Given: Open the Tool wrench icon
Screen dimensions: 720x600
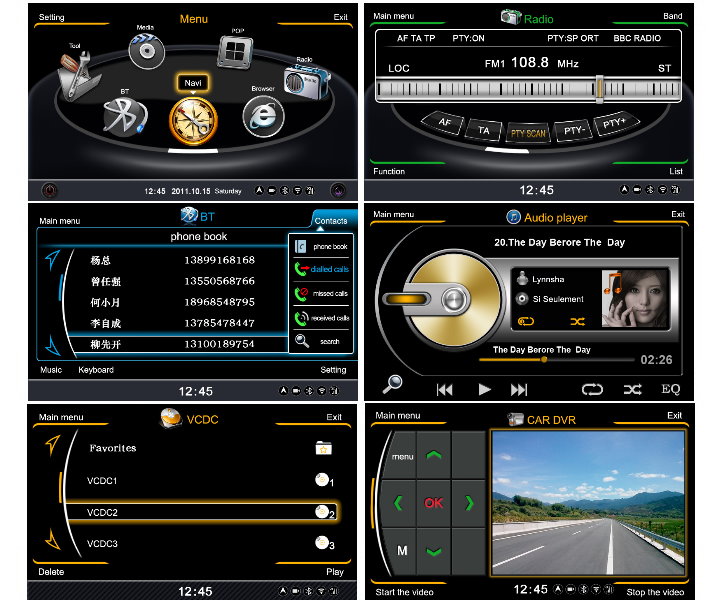Looking at the screenshot, I should [78, 74].
